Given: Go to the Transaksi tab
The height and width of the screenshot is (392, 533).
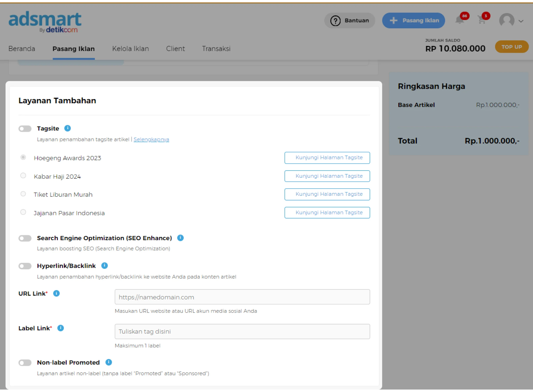Looking at the screenshot, I should [216, 49].
